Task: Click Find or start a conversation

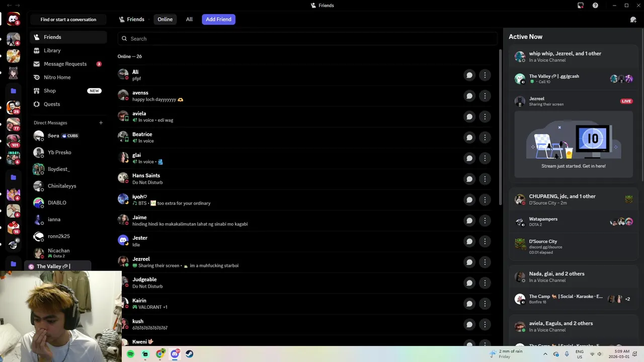Action: click(68, 20)
